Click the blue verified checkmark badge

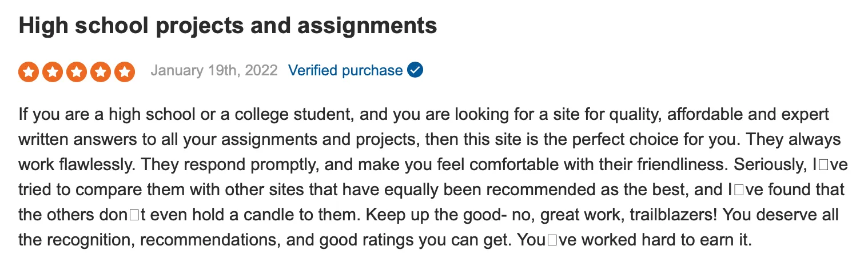[x=415, y=70]
